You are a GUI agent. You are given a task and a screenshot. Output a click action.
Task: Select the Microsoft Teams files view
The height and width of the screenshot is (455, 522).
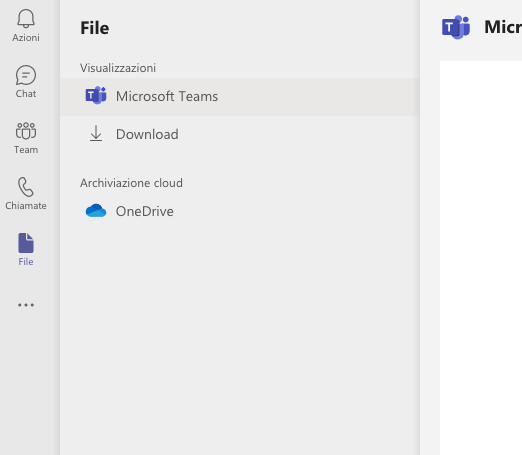(240, 97)
